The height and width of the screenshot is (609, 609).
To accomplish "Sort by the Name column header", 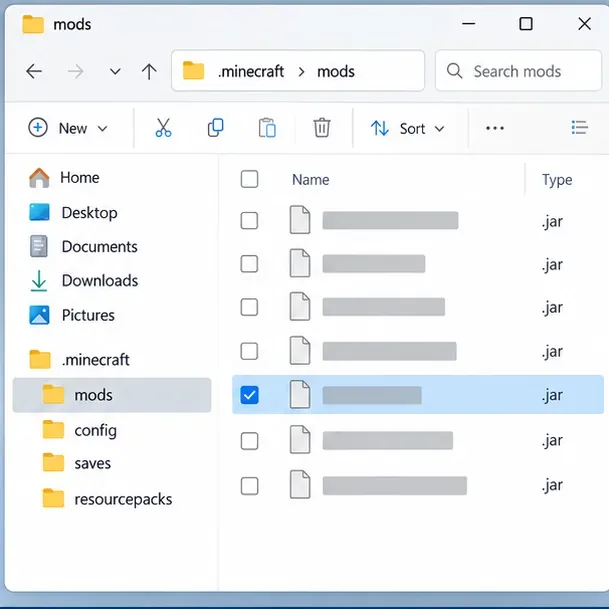I will tap(311, 180).
